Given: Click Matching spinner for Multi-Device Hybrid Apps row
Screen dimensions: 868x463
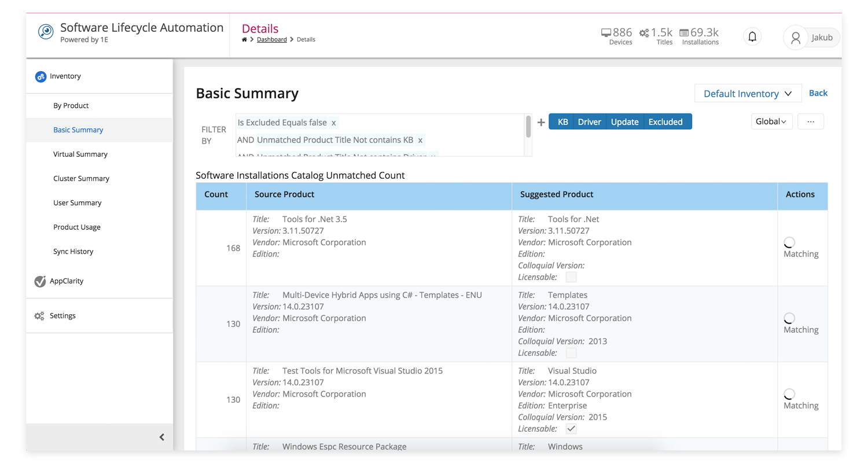Looking at the screenshot, I should pos(789,318).
